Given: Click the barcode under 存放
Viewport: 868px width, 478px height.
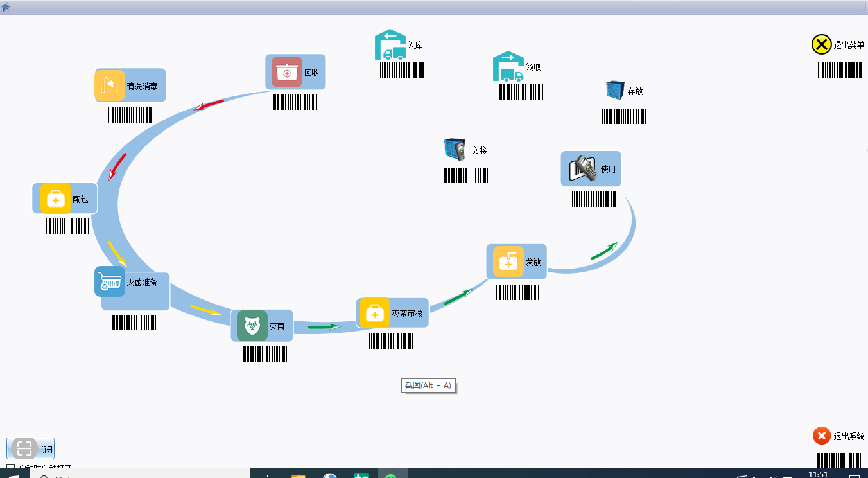Looking at the screenshot, I should pyautogui.click(x=624, y=116).
